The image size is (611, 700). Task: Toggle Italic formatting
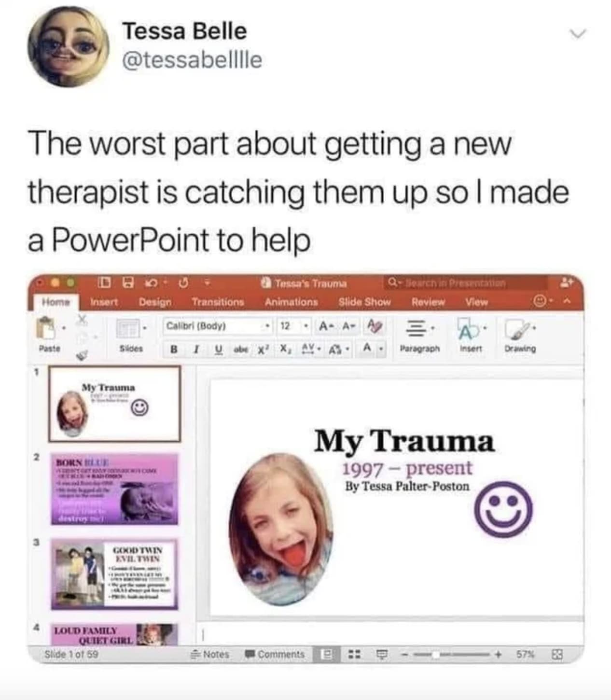(x=196, y=349)
